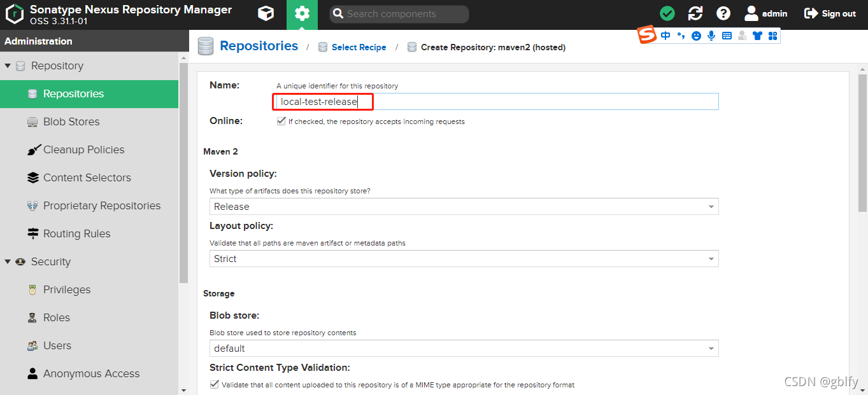Click the Name input field
Image resolution: width=868 pixels, height=395 pixels.
coord(497,102)
